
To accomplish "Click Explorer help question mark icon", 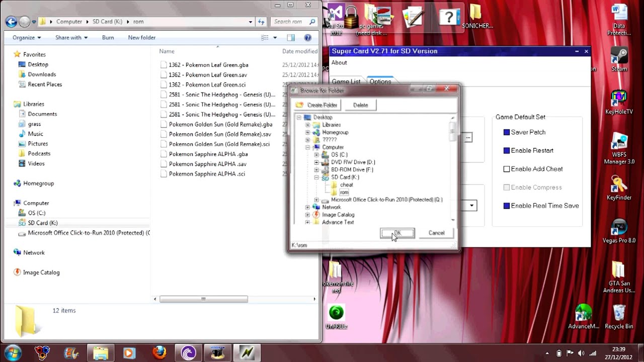I will tap(308, 38).
